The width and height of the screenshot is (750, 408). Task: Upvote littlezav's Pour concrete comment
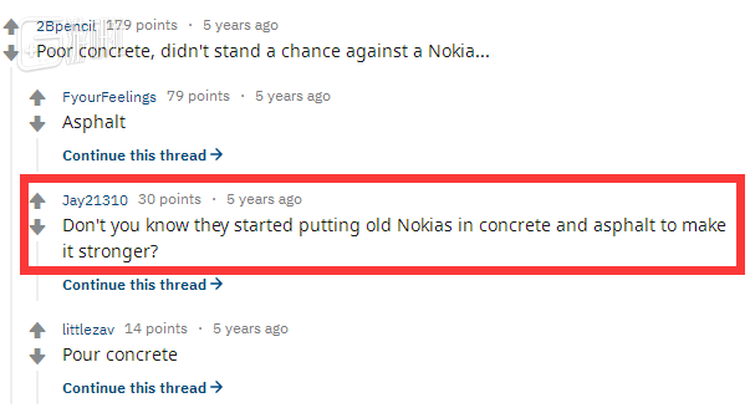point(38,330)
